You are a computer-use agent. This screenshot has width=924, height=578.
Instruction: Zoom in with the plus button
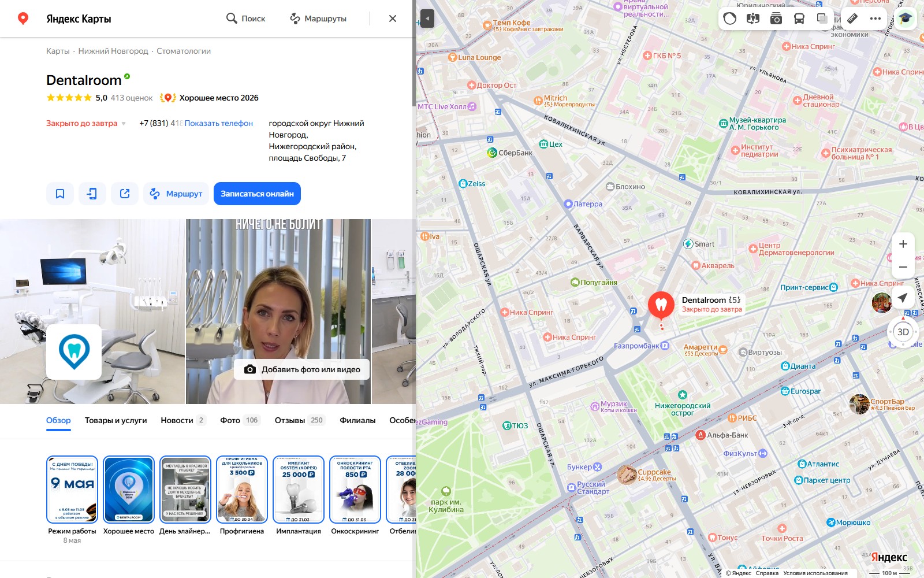(x=903, y=244)
